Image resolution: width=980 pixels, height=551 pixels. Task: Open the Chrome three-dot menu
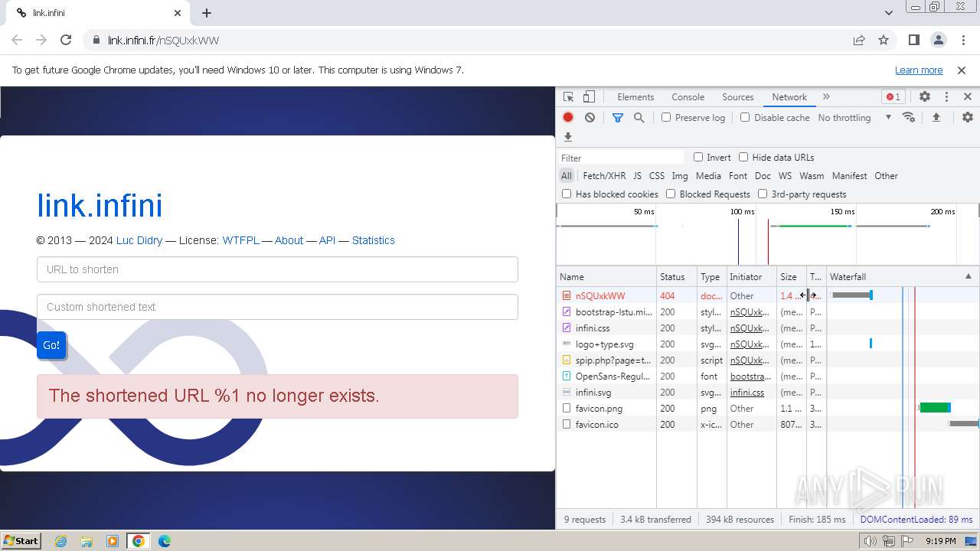coord(963,40)
